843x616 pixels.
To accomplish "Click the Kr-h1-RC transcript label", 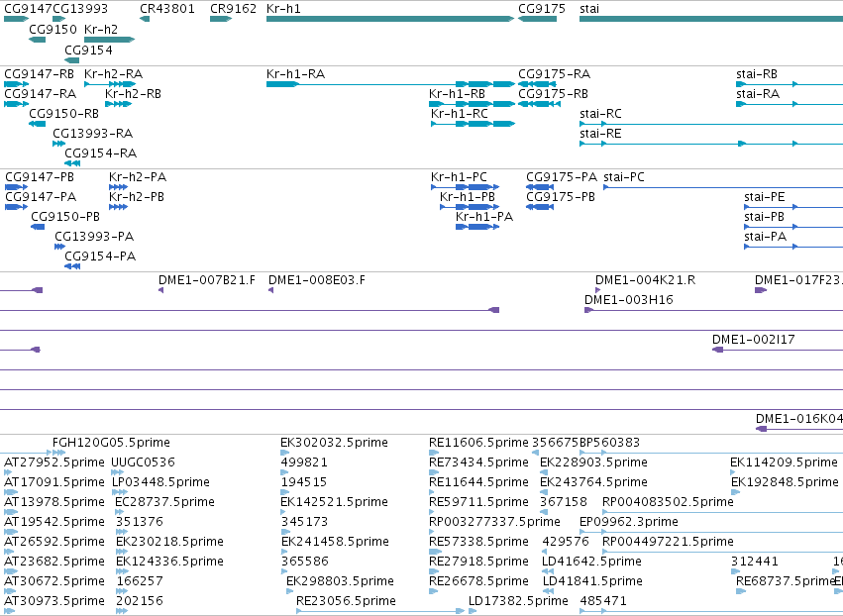I will [460, 114].
